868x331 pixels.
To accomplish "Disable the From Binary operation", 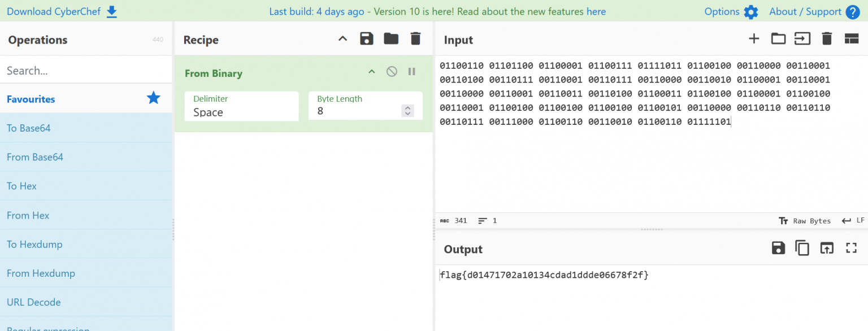I will click(392, 72).
